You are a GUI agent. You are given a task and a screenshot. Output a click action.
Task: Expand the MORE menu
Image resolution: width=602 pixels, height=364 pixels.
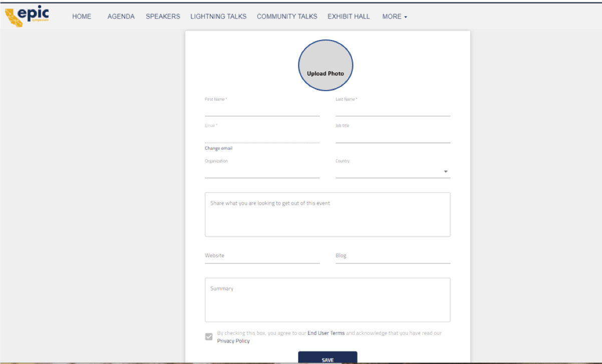[x=395, y=17]
